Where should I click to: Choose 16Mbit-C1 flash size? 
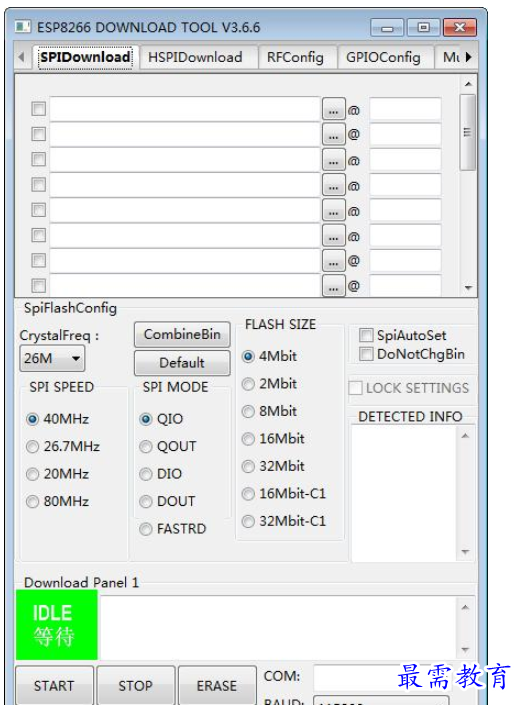pos(284,494)
